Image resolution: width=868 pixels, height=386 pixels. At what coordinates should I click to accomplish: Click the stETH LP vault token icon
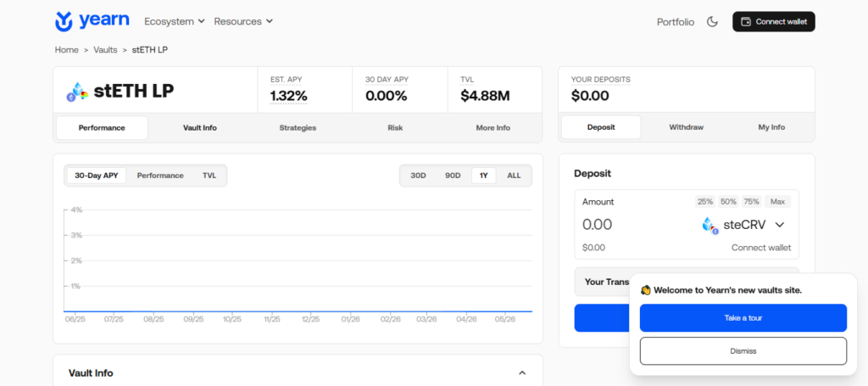click(x=77, y=92)
